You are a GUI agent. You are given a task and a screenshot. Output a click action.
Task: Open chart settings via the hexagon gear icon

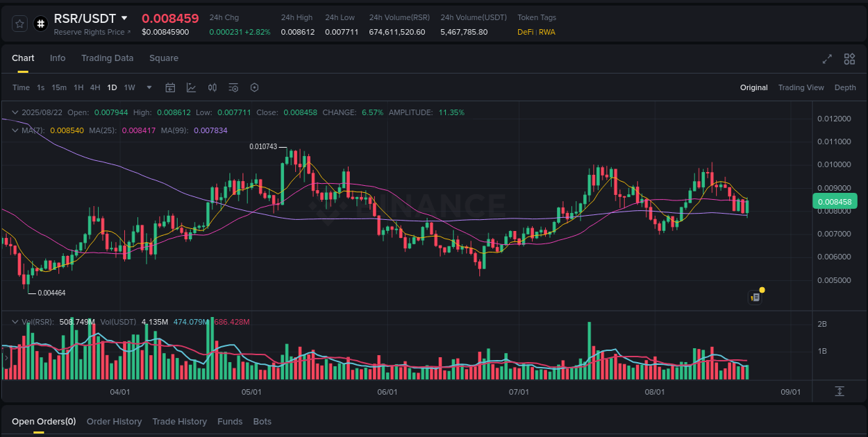(x=254, y=87)
